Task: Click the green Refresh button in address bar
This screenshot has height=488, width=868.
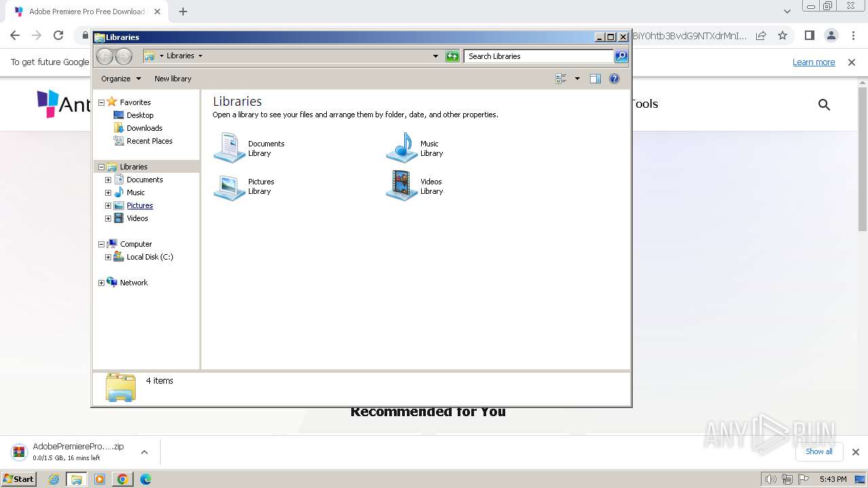Action: [452, 56]
